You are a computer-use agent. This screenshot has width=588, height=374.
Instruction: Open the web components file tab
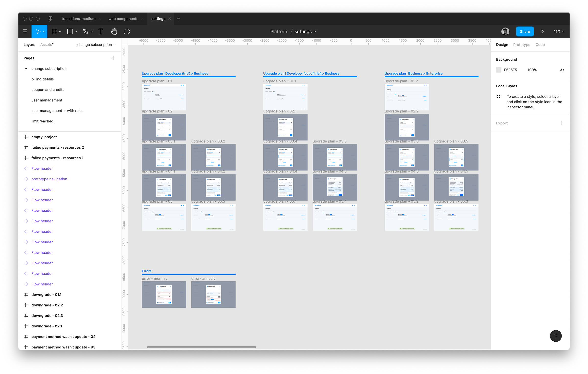click(123, 19)
